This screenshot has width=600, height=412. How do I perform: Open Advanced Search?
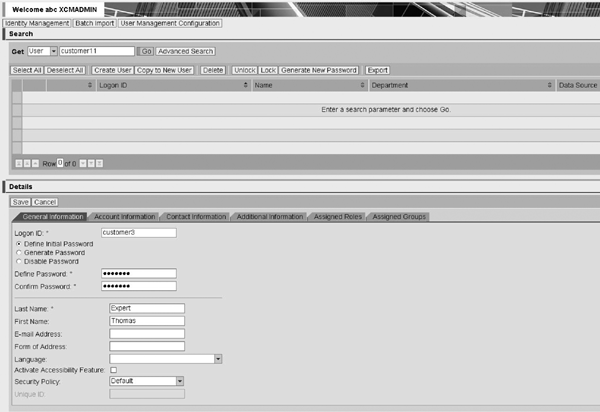pos(186,51)
